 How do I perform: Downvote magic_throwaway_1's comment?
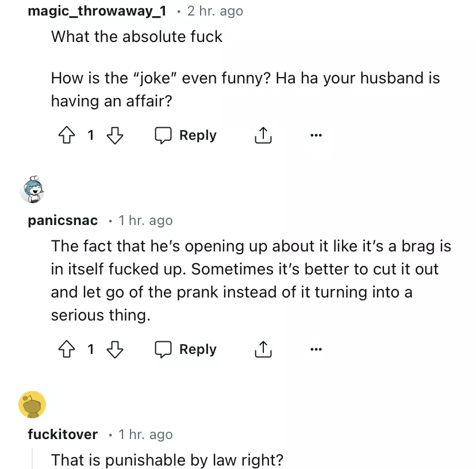[116, 136]
